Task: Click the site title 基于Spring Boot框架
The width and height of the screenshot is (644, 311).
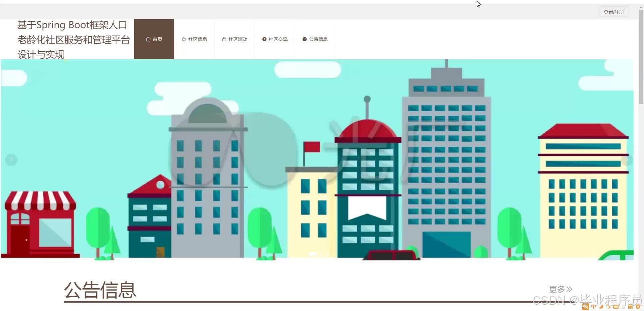Action: [x=74, y=40]
